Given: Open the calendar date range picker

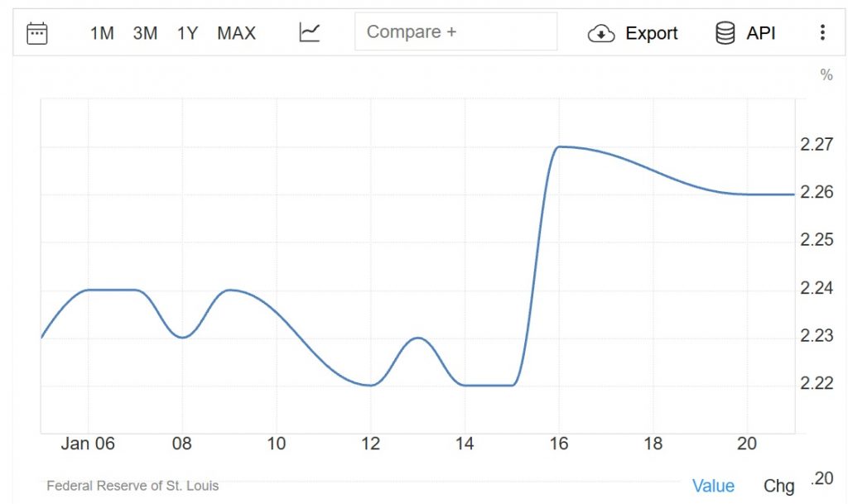Looking at the screenshot, I should 37,33.
